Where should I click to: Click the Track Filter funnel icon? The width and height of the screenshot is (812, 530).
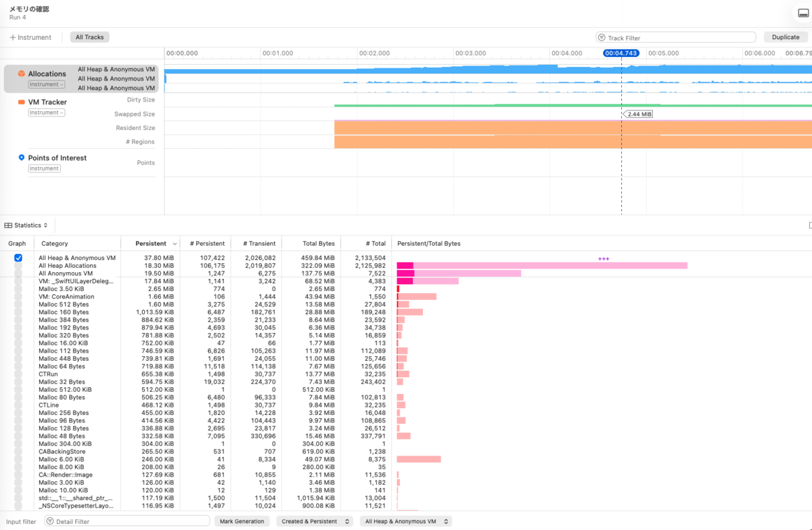(602, 38)
